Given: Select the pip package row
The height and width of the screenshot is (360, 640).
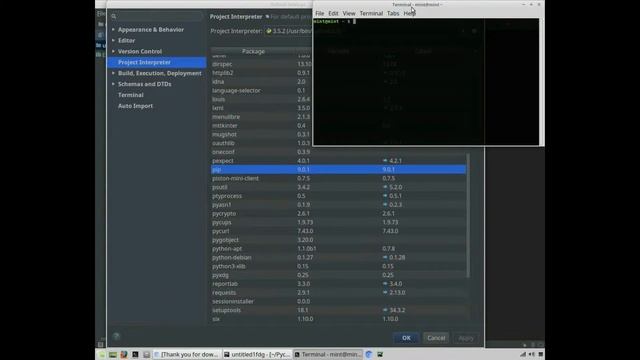Looking at the screenshot, I should (x=338, y=169).
